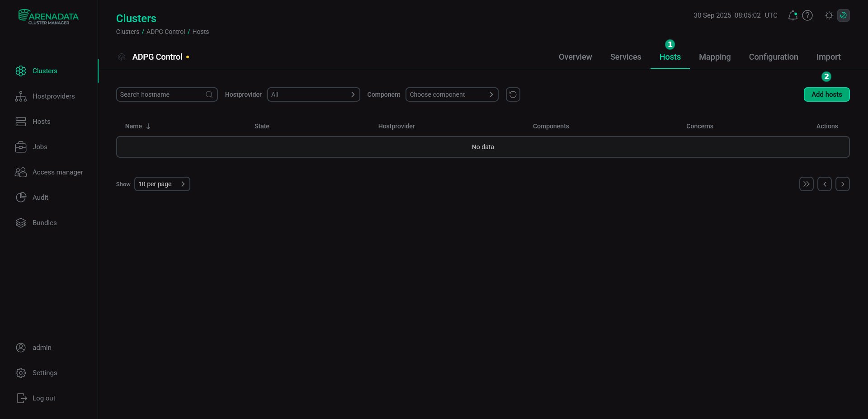Screen dimensions: 868x419
Task: Open the Hostprovider filter dropdown
Action: click(314, 94)
